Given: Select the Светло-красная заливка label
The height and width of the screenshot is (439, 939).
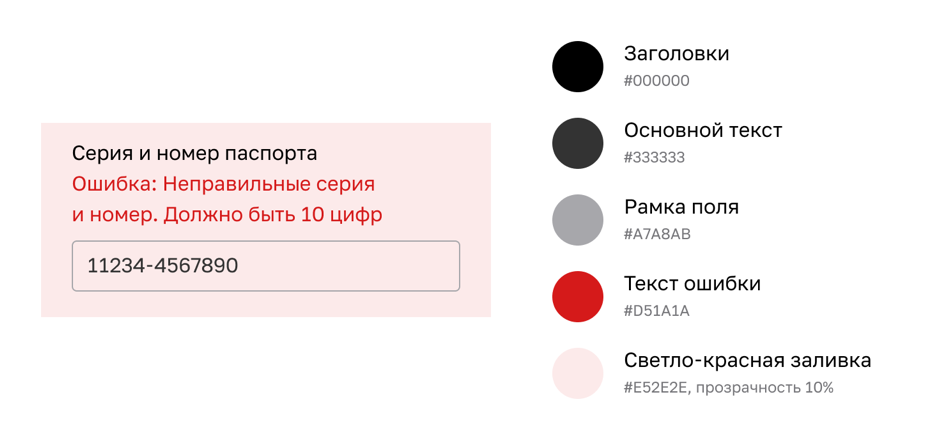Looking at the screenshot, I should click(747, 360).
